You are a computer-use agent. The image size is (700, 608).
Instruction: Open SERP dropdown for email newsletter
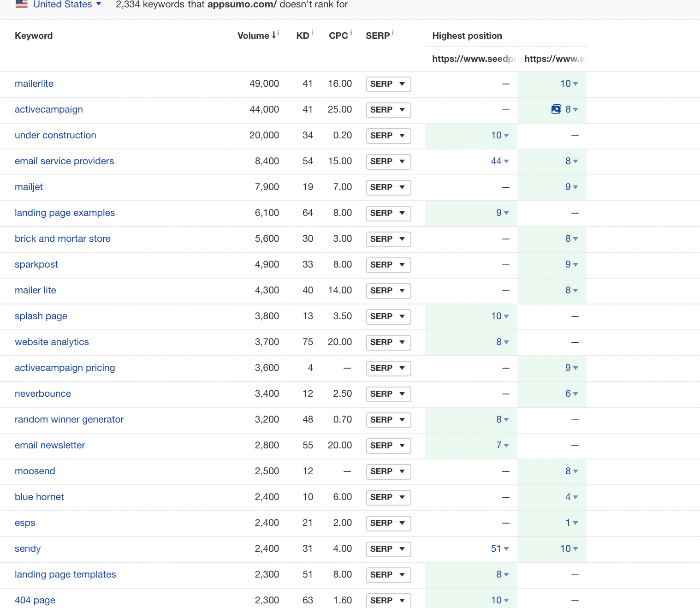388,446
